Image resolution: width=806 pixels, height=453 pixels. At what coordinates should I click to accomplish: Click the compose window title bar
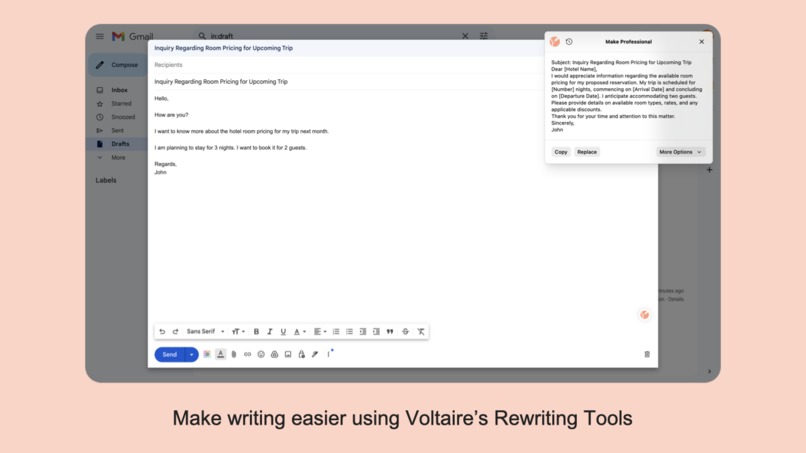coord(345,48)
